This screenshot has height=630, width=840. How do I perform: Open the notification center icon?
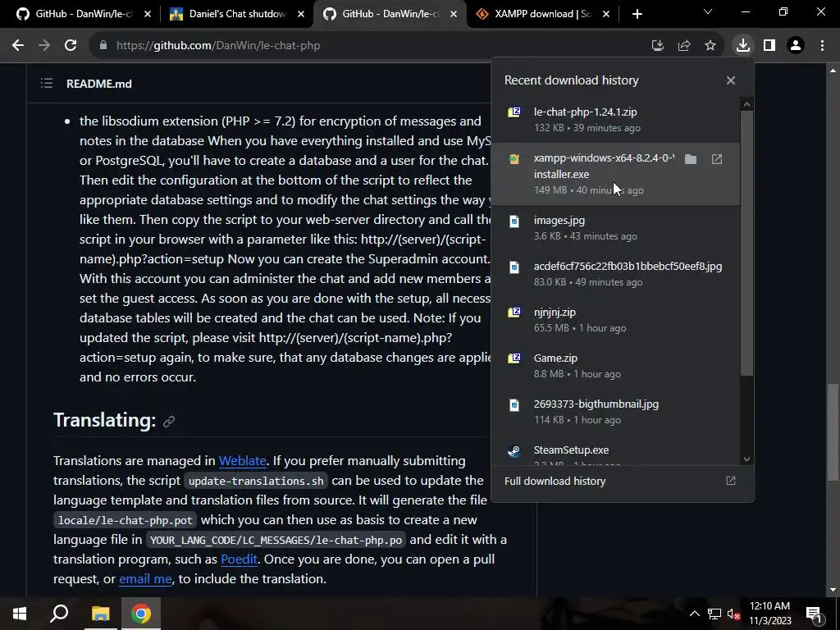coord(815,614)
